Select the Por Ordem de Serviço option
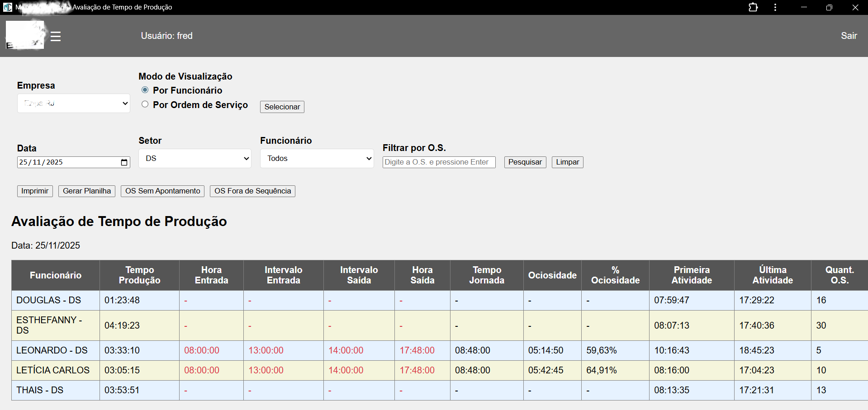The height and width of the screenshot is (410, 868). point(145,104)
